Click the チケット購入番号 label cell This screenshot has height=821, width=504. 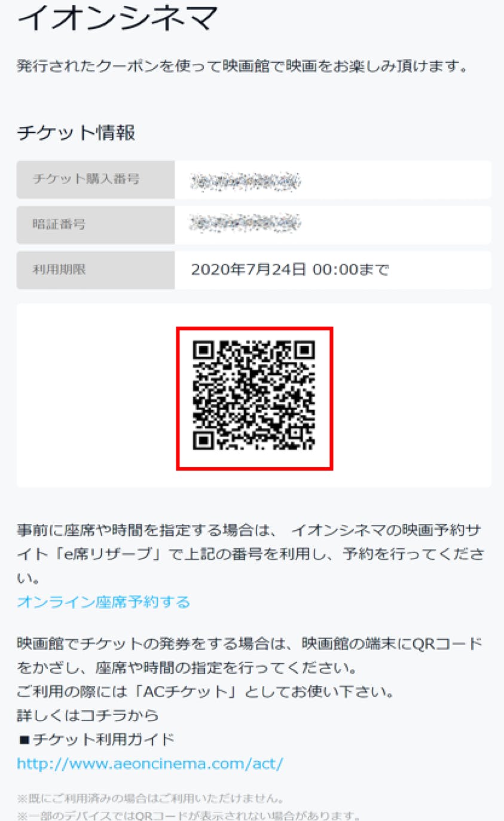point(96,179)
